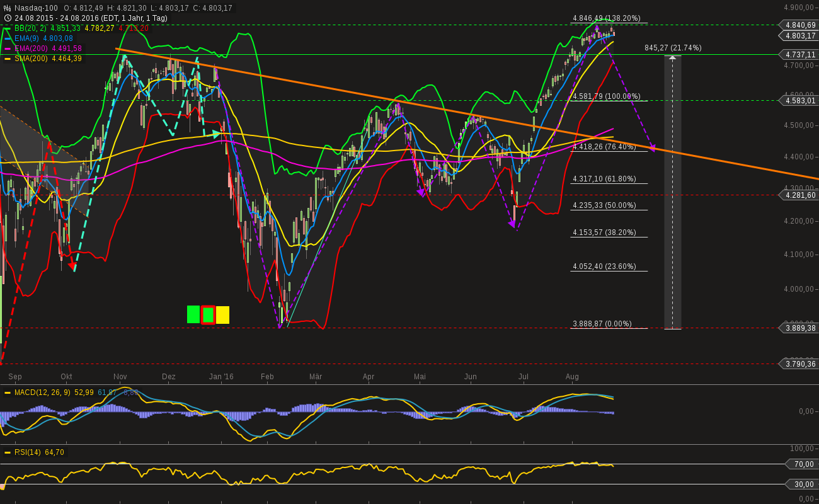Viewport: 819px width, 504px height.
Task: Click the 4.200,00 price scale label
Action: [x=800, y=221]
